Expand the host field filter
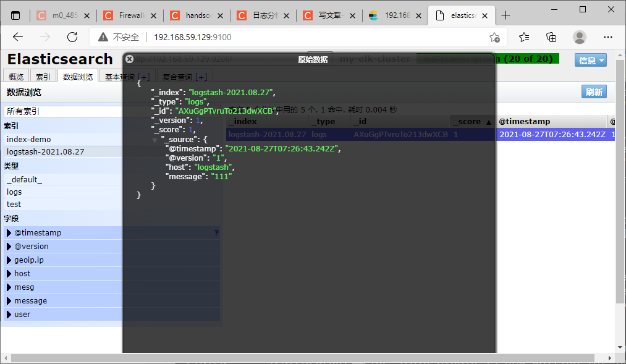Screen dimensions: 626x364 click(x=9, y=273)
